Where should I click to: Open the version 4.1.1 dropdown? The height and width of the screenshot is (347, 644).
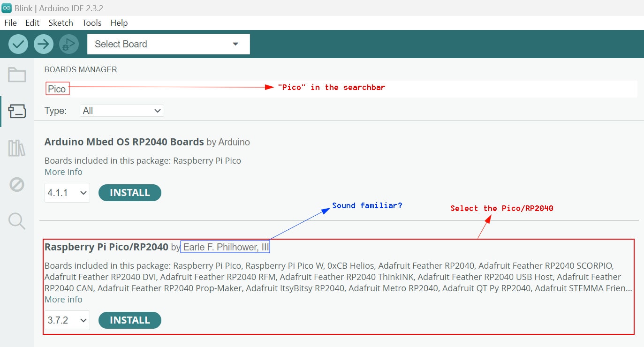coord(67,193)
